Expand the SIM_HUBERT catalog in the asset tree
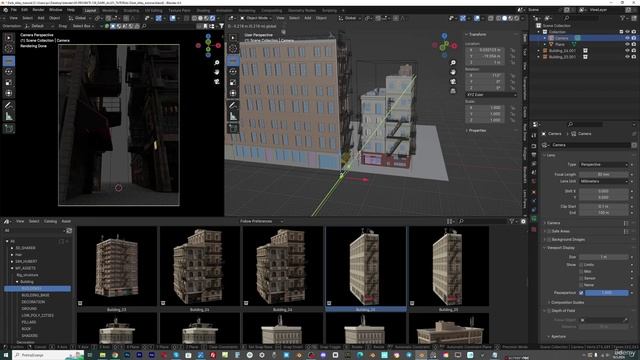Viewport: 640px width, 360px height. click(x=12, y=261)
